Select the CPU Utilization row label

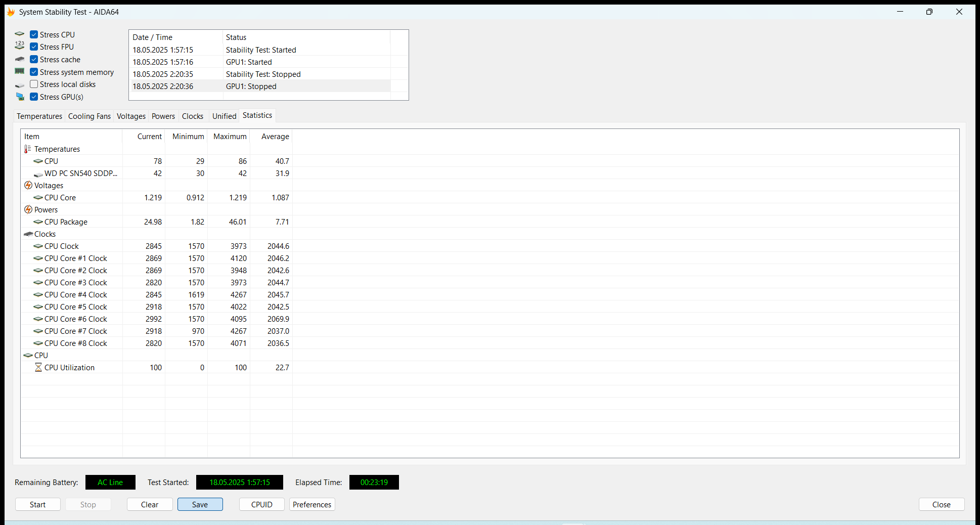[69, 368]
